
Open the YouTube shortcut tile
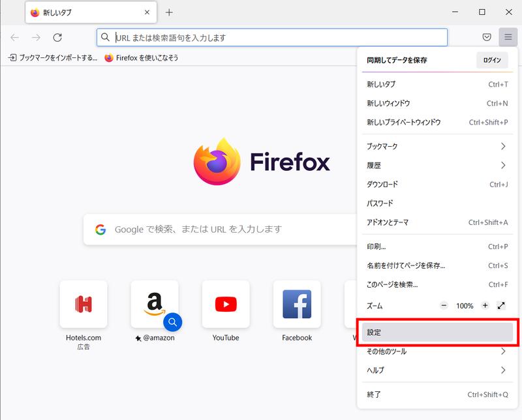pos(226,304)
